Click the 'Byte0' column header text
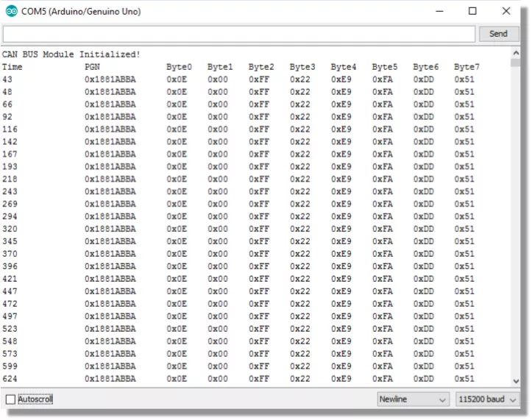Screen dimensions: 532x420 (x=179, y=67)
